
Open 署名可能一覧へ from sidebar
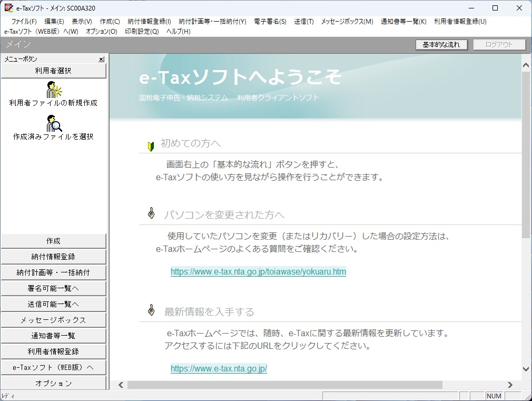tap(53, 288)
